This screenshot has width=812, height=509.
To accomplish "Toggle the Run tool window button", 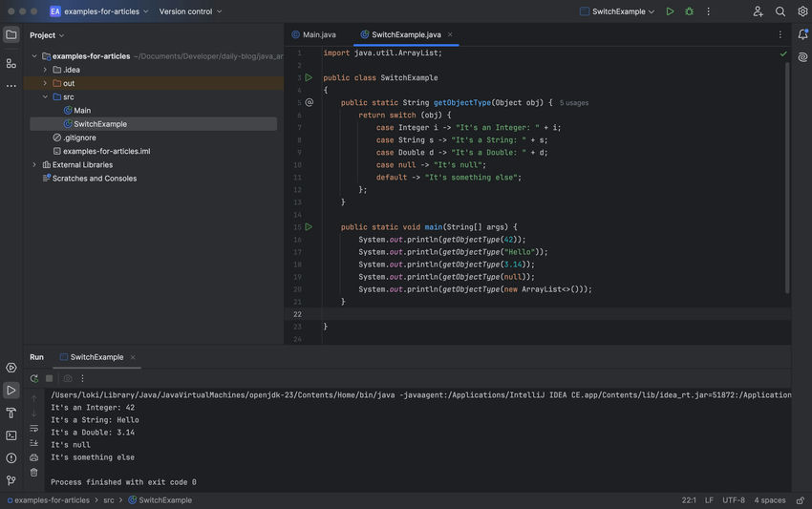I will [x=11, y=390].
